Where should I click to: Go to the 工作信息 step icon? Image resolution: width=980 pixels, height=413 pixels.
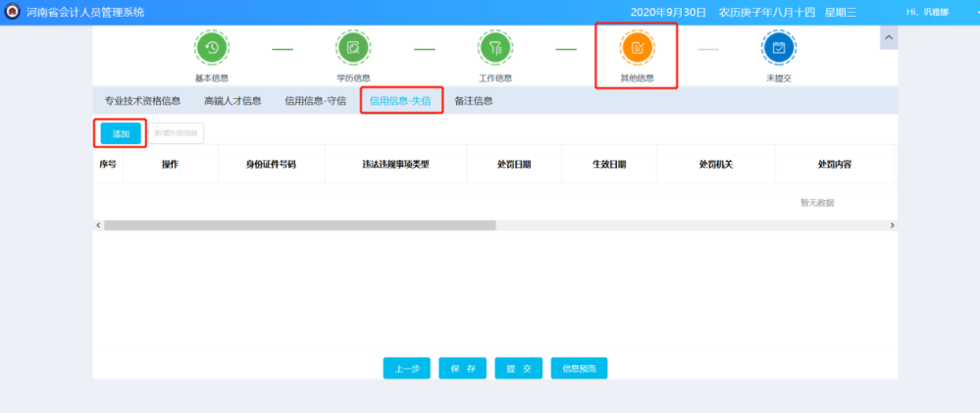pos(495,47)
